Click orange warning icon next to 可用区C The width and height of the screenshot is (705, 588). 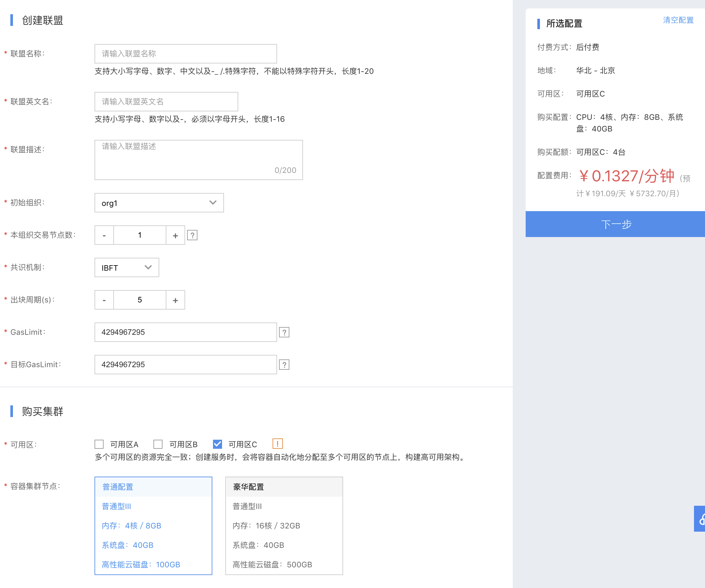pyautogui.click(x=277, y=444)
